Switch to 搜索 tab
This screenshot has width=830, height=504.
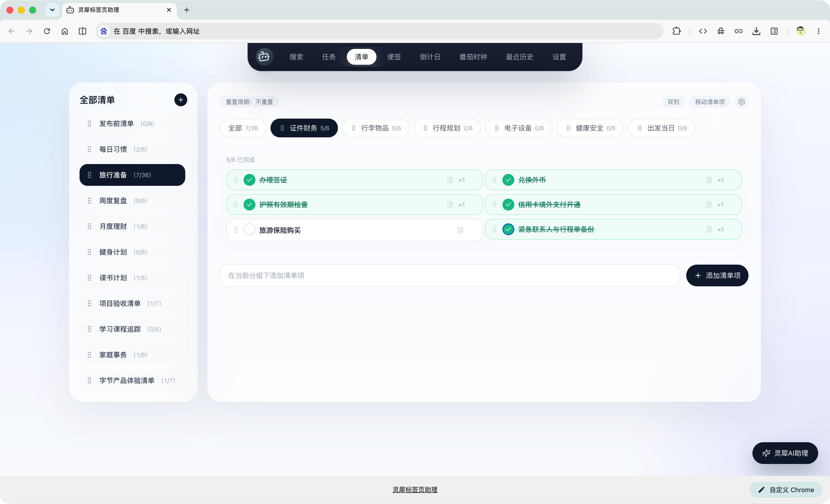tap(296, 57)
